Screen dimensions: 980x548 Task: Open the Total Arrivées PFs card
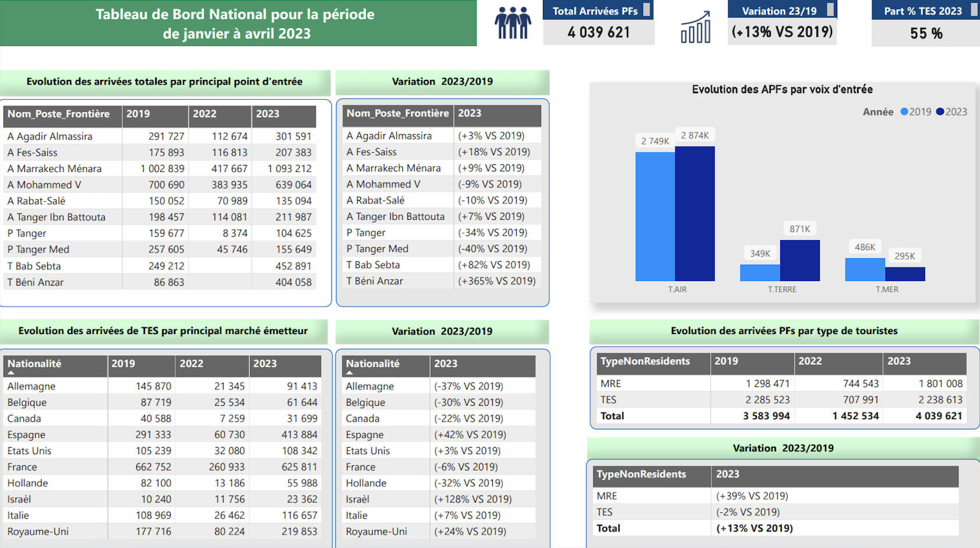pyautogui.click(x=598, y=22)
